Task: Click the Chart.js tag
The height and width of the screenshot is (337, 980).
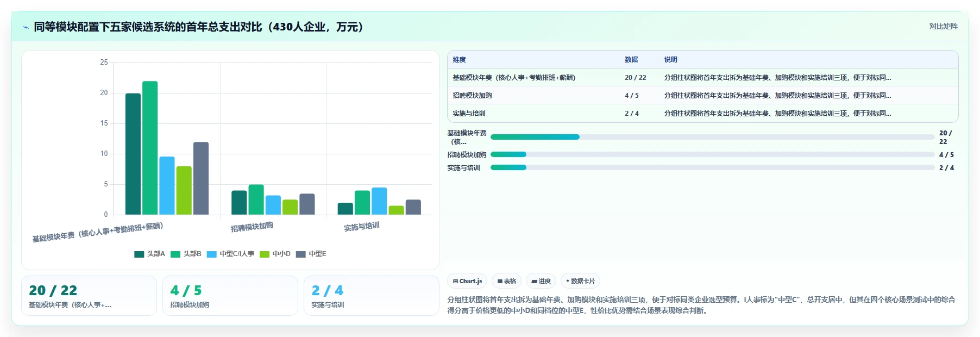Action: click(x=467, y=281)
